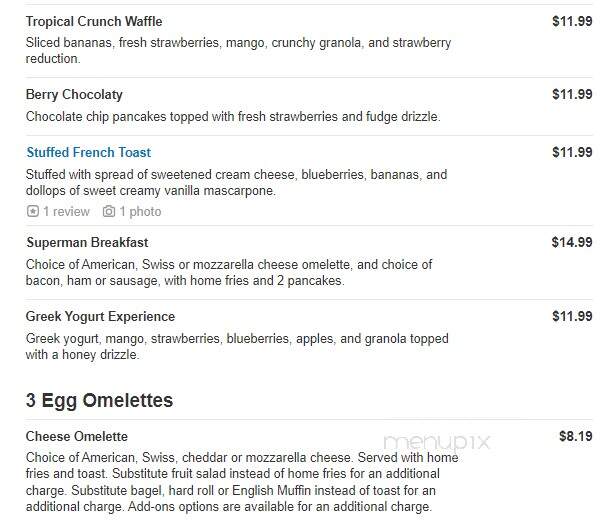
Task: Click the Greek Yogurt Experience title
Action: pos(100,316)
